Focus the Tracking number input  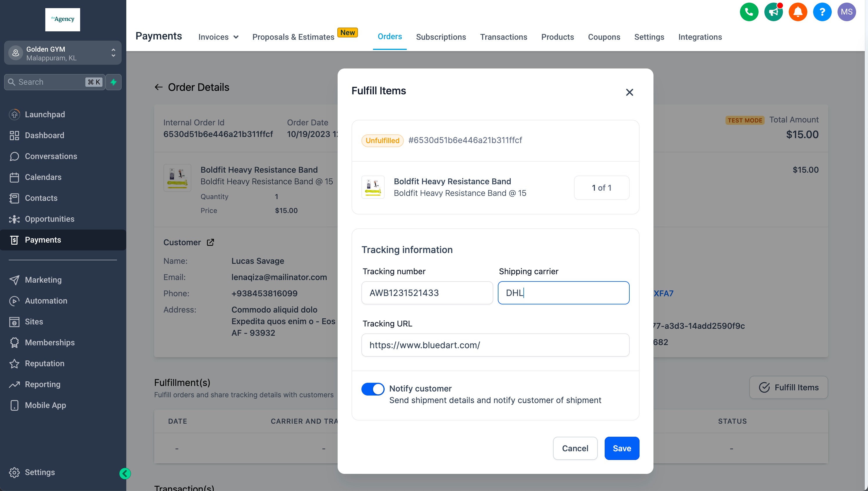click(427, 293)
